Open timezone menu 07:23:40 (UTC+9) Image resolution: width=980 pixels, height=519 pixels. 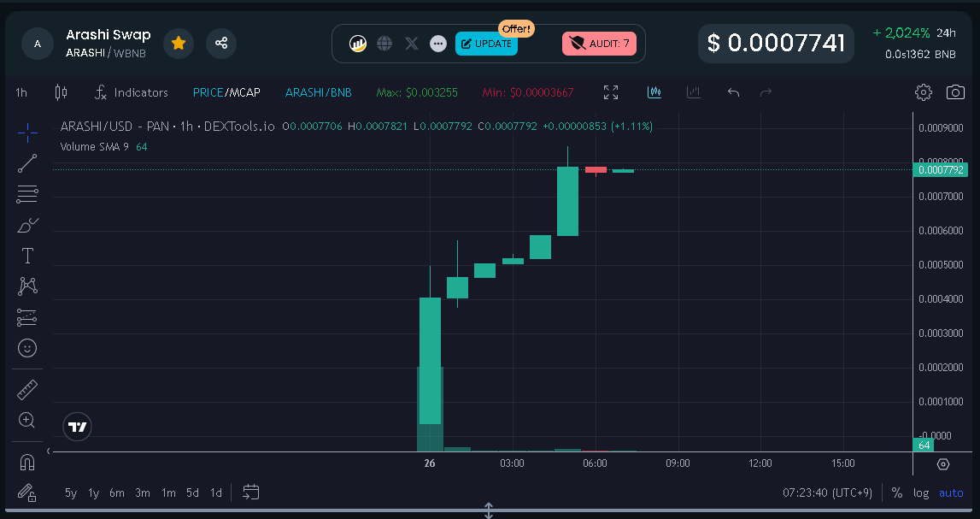pos(828,492)
